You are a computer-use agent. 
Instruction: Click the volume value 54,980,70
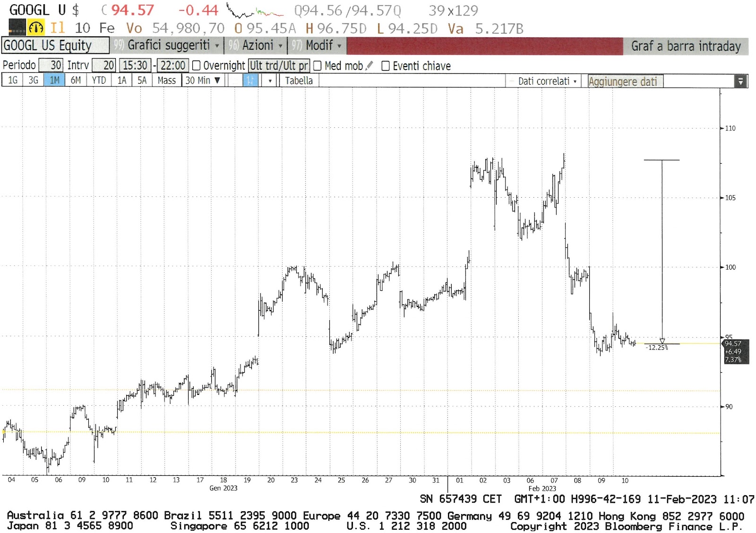click(188, 28)
